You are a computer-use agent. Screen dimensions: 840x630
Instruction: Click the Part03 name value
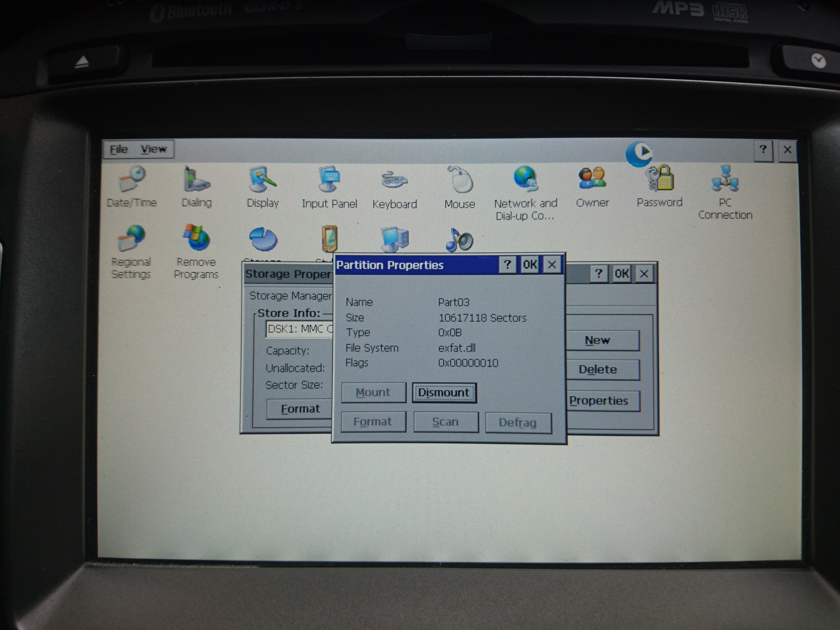pos(454,303)
